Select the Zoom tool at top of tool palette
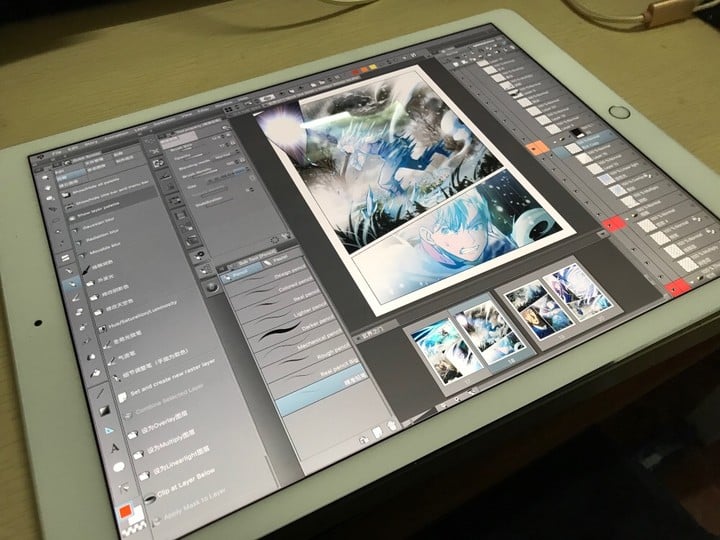The width and height of the screenshot is (720, 540). tap(46, 177)
